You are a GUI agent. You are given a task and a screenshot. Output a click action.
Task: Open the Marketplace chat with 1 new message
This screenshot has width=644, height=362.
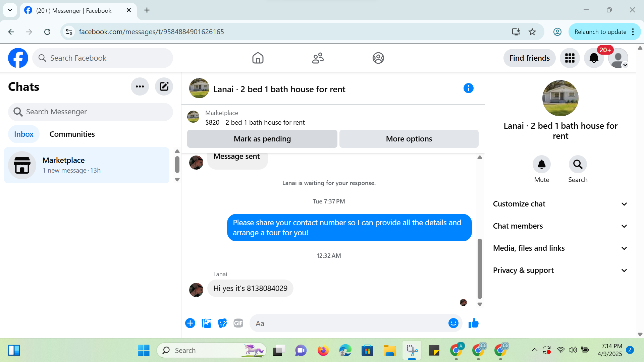tap(87, 165)
